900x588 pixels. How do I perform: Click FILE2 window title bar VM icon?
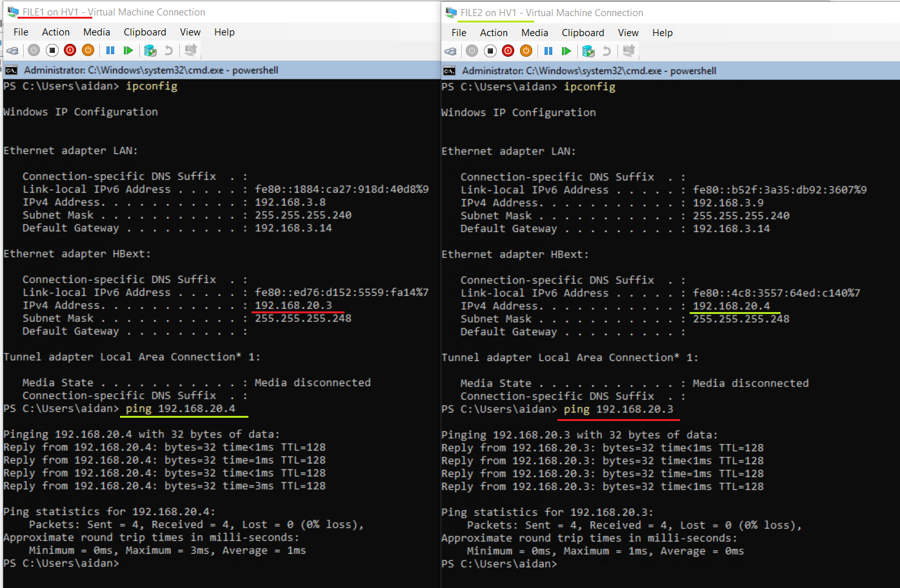451,12
